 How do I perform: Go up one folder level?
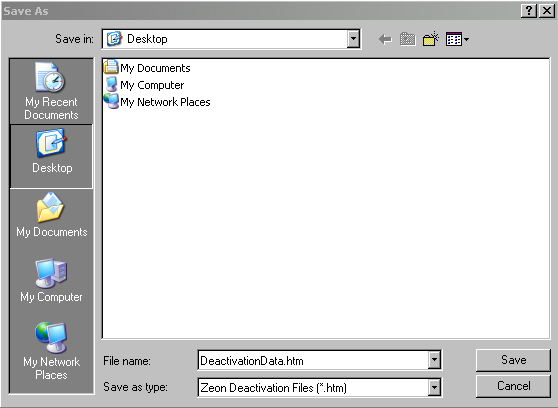pyautogui.click(x=408, y=39)
